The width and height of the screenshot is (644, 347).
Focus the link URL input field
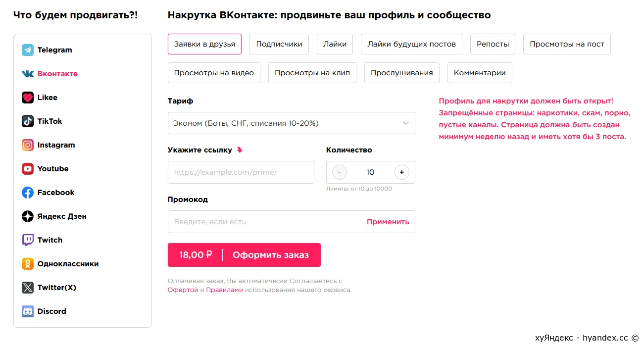pyautogui.click(x=241, y=172)
